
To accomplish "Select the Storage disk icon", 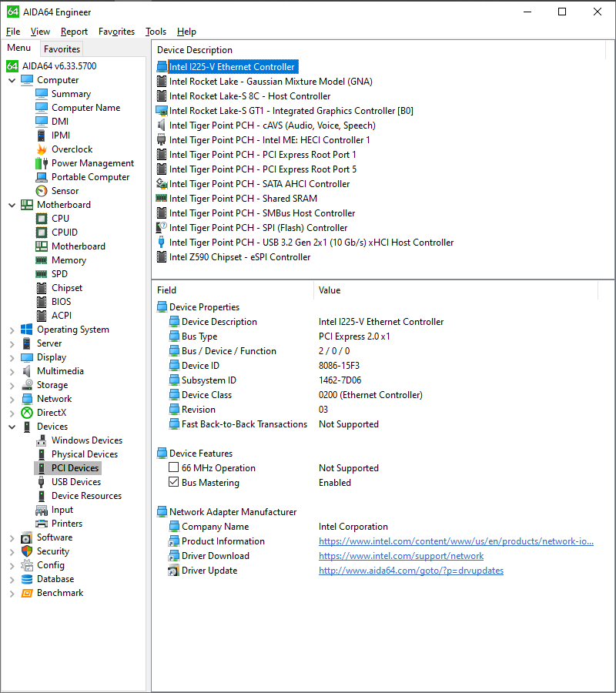I will [x=27, y=384].
